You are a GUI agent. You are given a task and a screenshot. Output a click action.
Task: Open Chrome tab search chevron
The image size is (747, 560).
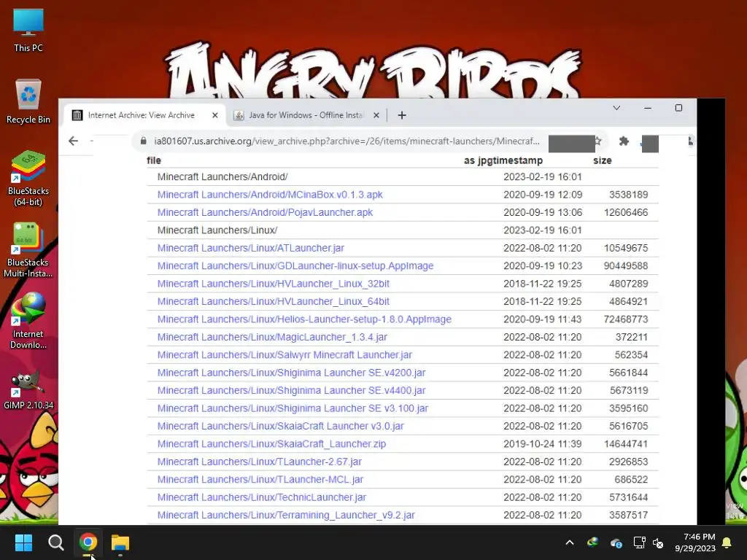pyautogui.click(x=616, y=108)
